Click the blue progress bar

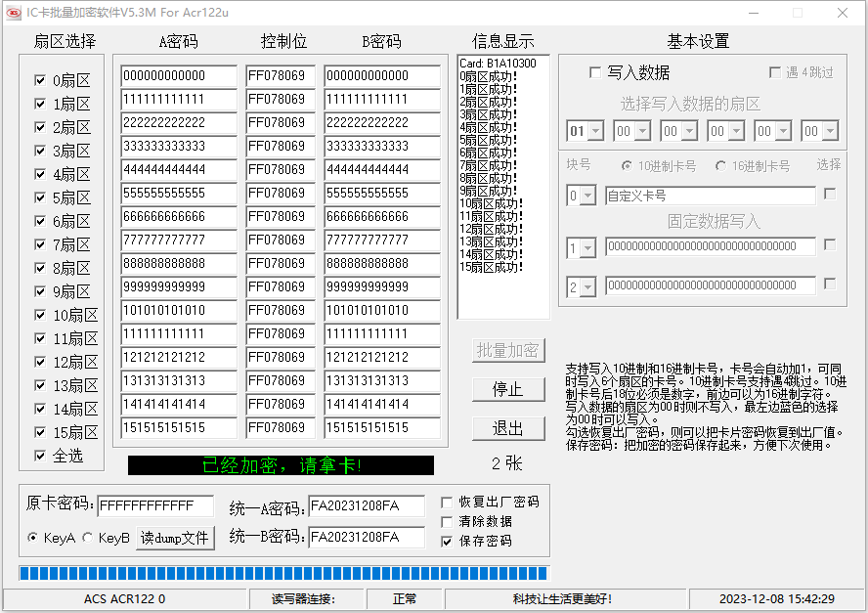click(x=284, y=573)
